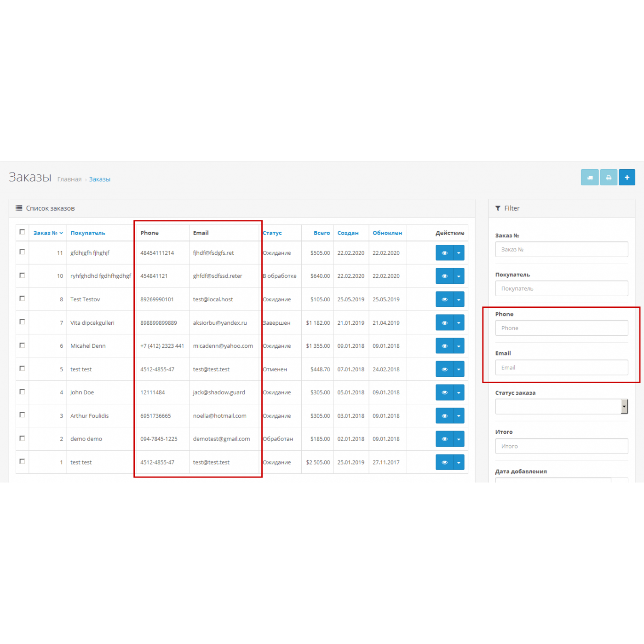Click the print invoice icon button
The image size is (644, 644).
[608, 178]
